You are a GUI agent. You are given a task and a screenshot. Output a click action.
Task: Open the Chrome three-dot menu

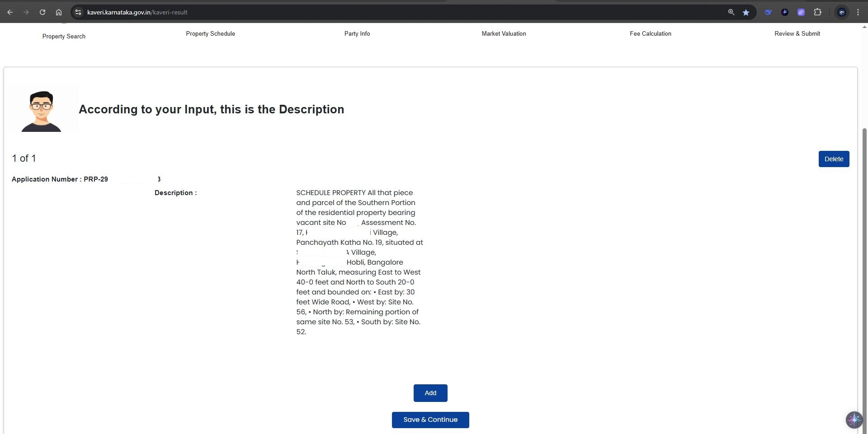[858, 12]
